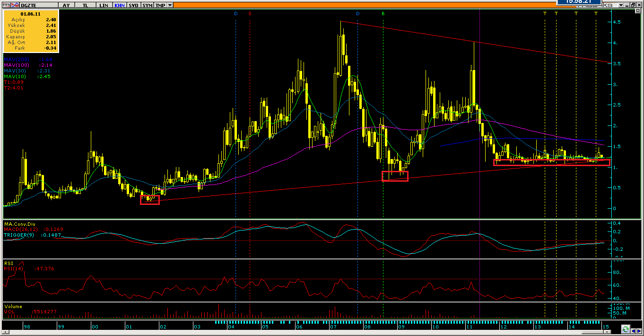
Task: Click the red S marker
Action: point(250,14)
